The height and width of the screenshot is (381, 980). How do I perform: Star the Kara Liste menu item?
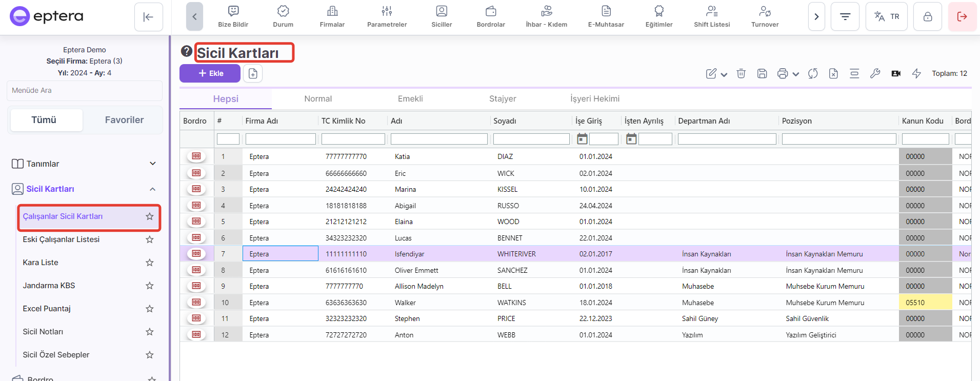coord(150,263)
